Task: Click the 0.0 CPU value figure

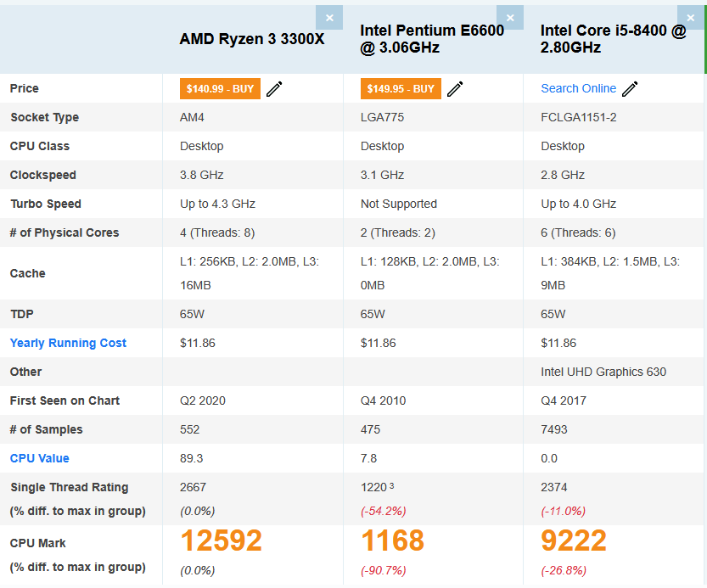Action: [549, 458]
